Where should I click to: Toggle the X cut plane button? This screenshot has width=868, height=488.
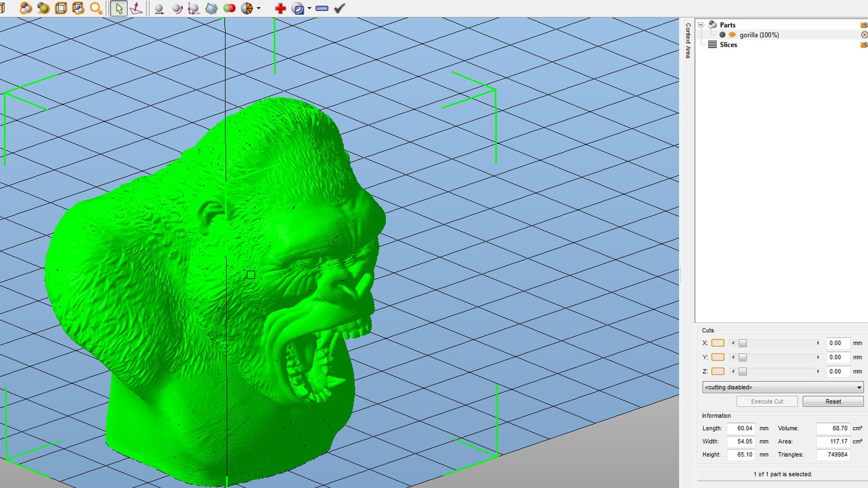pos(718,343)
